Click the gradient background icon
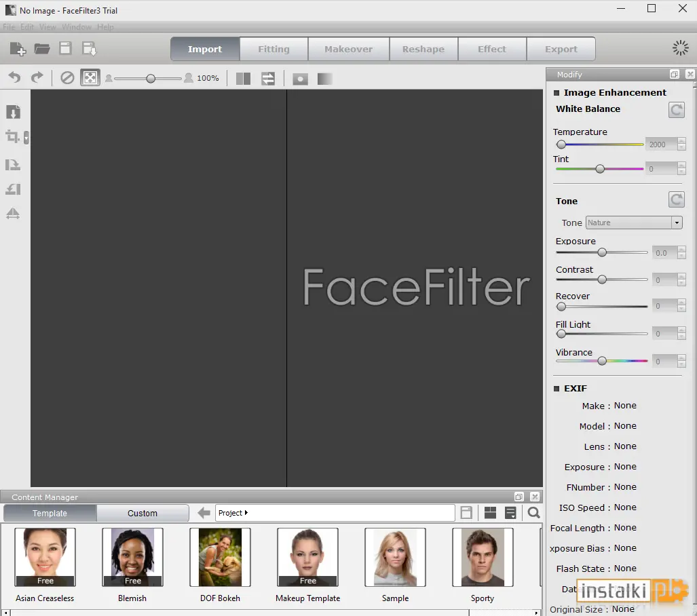The image size is (697, 616). coord(324,79)
